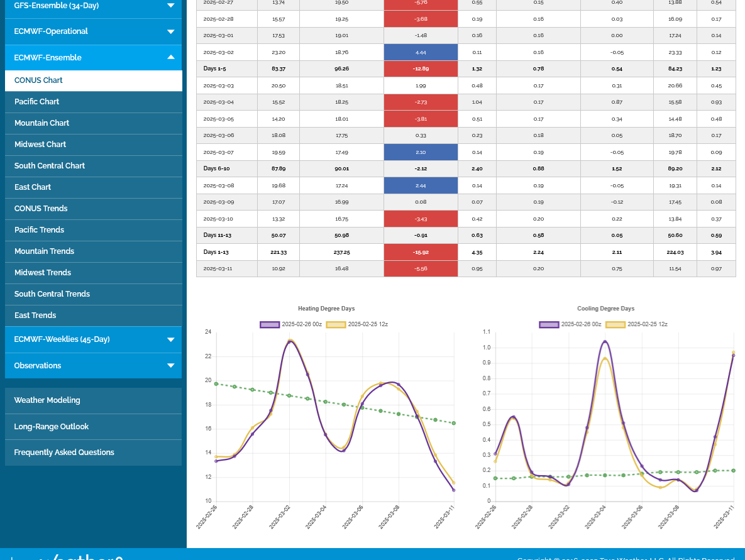Click the Cooling Degree Days purple peak point at 2025-03-04
This screenshot has height=560, width=745.
click(605, 342)
